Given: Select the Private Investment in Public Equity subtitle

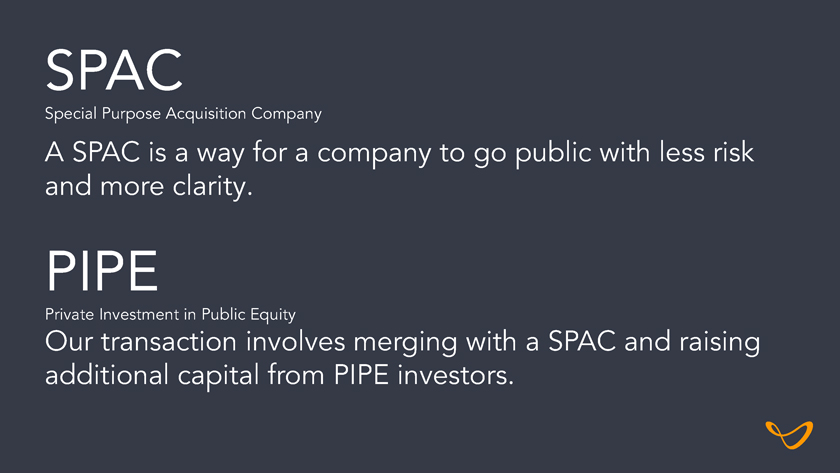Looking at the screenshot, I should 170,315.
